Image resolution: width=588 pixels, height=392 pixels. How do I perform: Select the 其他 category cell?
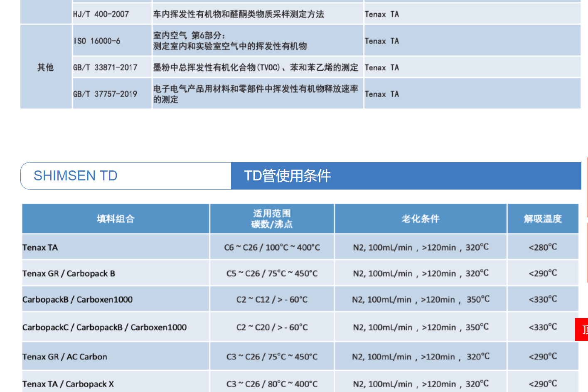click(x=46, y=67)
